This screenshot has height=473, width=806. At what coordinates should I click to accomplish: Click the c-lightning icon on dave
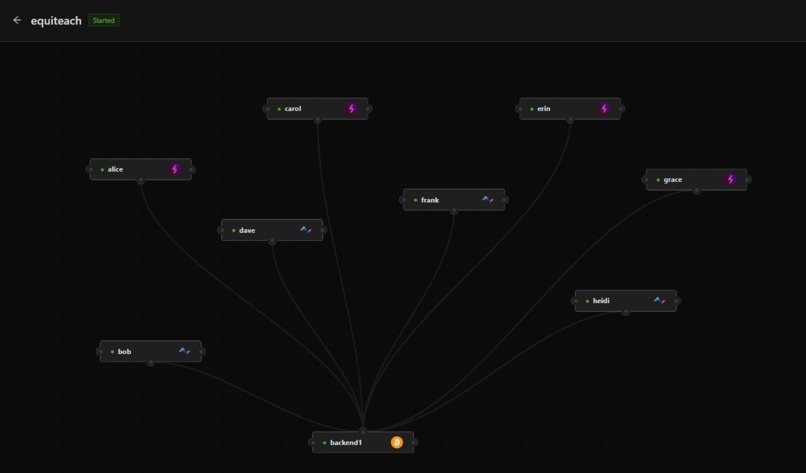tap(306, 230)
